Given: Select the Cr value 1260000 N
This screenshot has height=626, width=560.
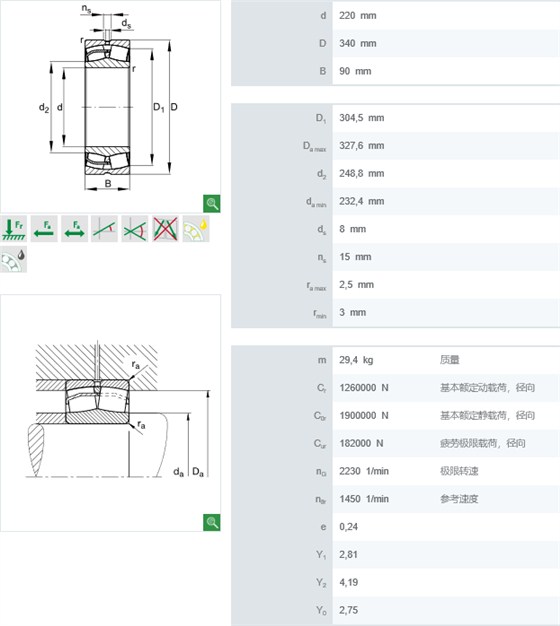Looking at the screenshot, I should [x=364, y=388].
